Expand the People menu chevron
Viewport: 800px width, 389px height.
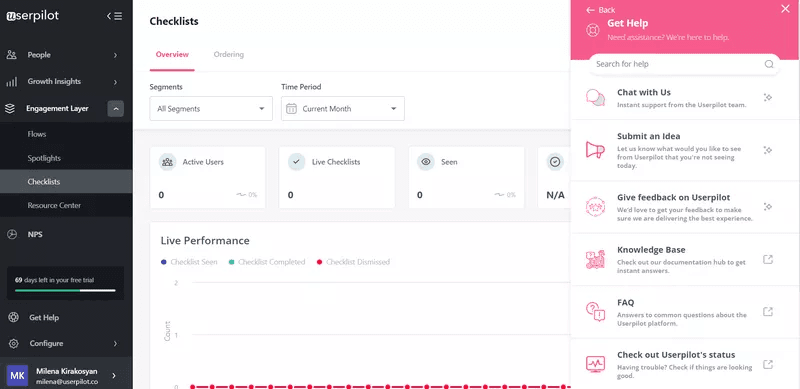tap(115, 55)
